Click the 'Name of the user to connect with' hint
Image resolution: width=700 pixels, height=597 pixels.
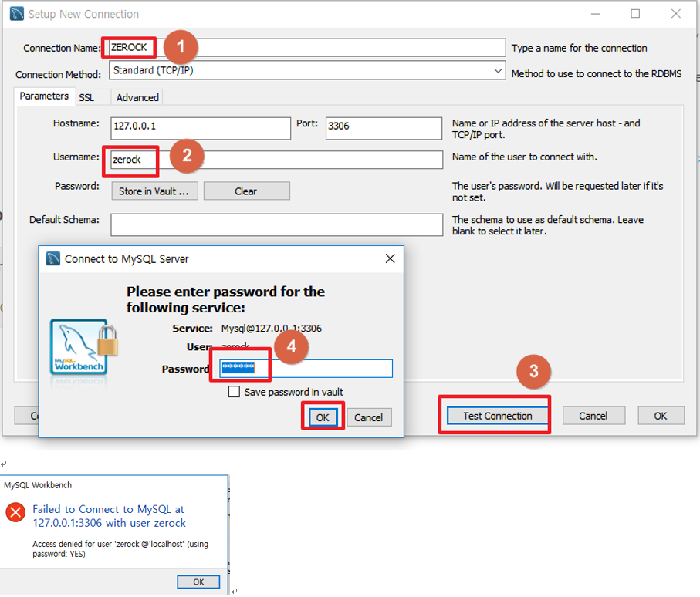pyautogui.click(x=525, y=157)
